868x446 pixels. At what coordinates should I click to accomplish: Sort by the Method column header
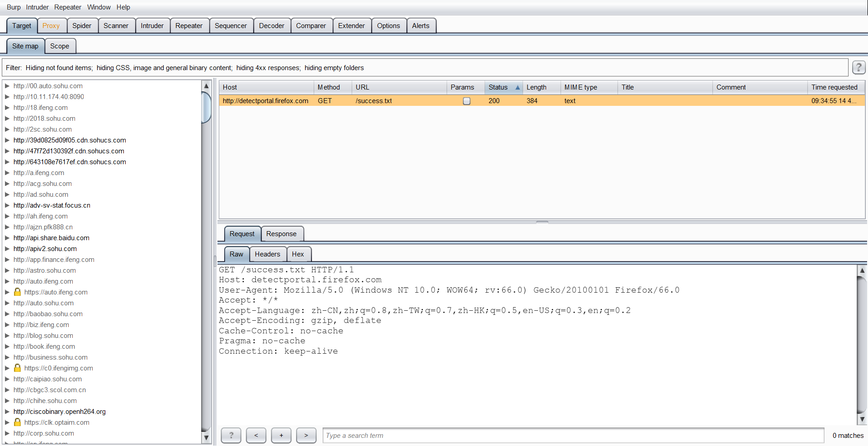point(333,87)
